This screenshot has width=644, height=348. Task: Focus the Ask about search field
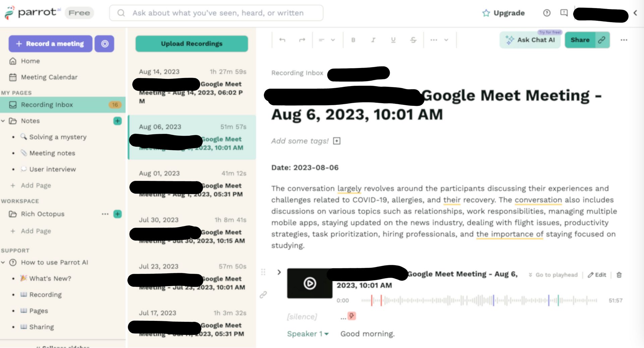tap(216, 13)
